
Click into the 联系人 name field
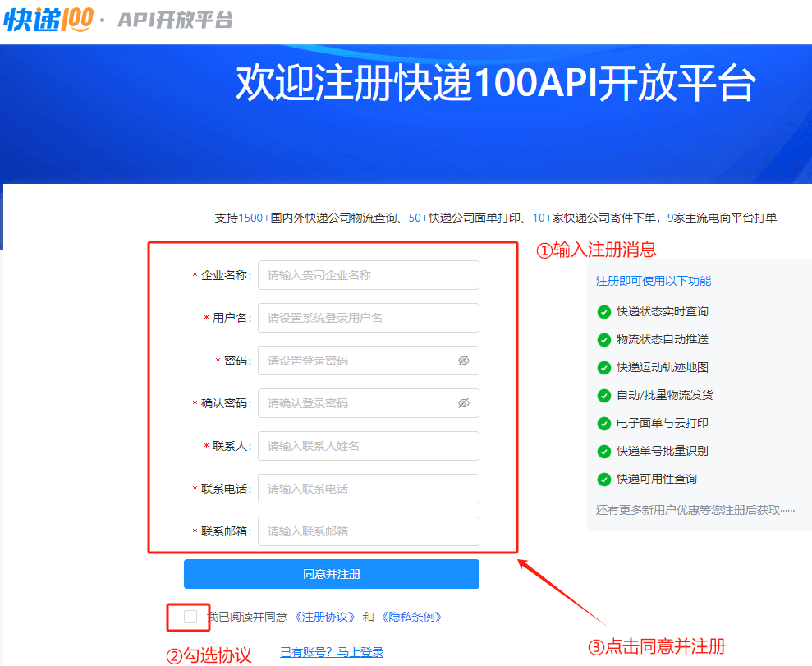(368, 446)
